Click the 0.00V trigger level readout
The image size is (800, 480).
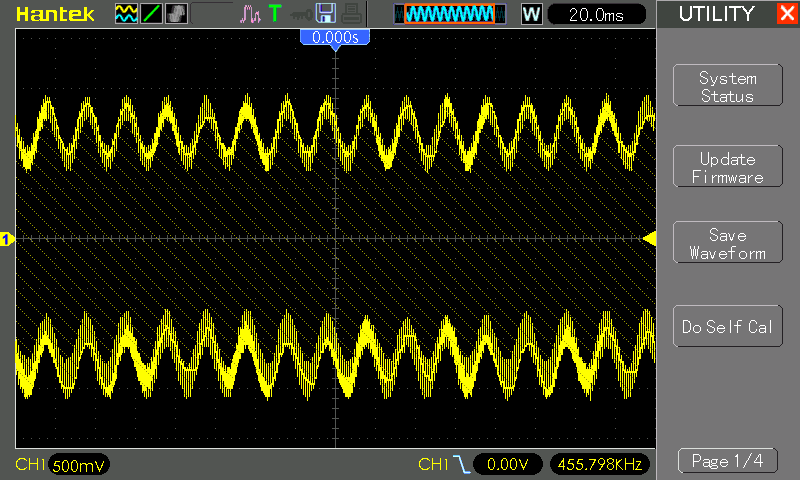[507, 464]
